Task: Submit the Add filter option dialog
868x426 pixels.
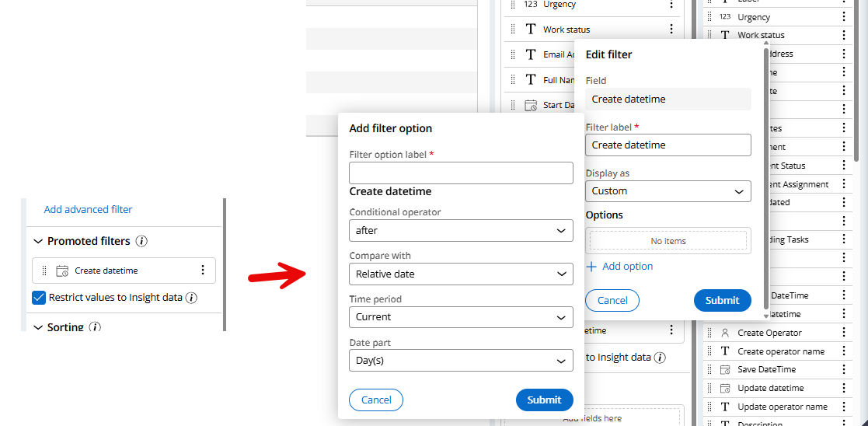Action: 544,400
